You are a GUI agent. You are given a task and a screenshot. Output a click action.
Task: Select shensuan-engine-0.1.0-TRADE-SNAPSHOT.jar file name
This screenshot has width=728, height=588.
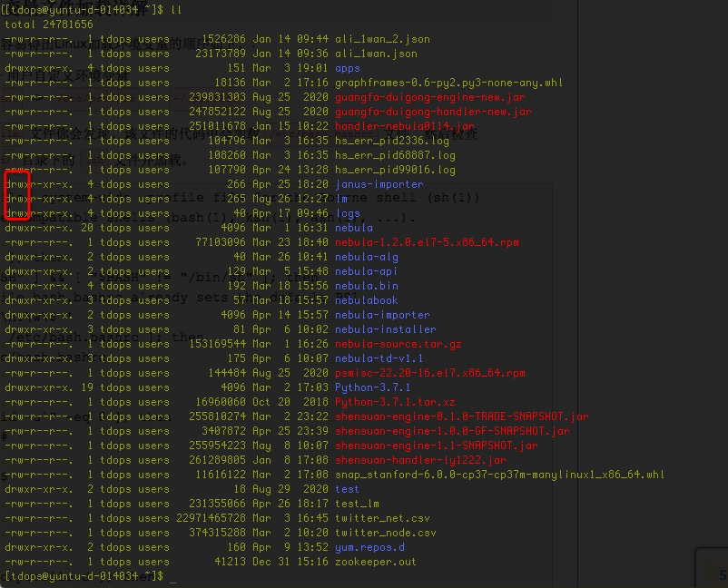(x=461, y=416)
